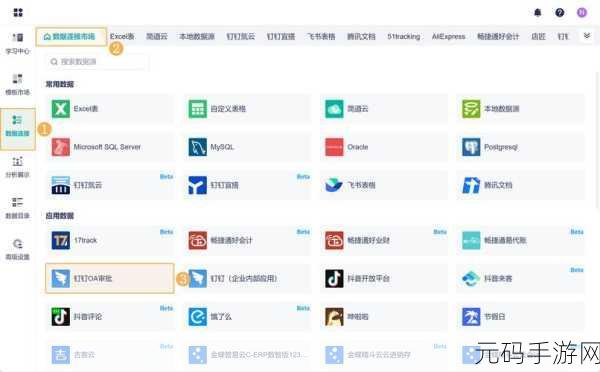Viewport: 600px width, 372px height.
Task: Open the 畅捷通好会计 app data card
Action: click(x=247, y=240)
